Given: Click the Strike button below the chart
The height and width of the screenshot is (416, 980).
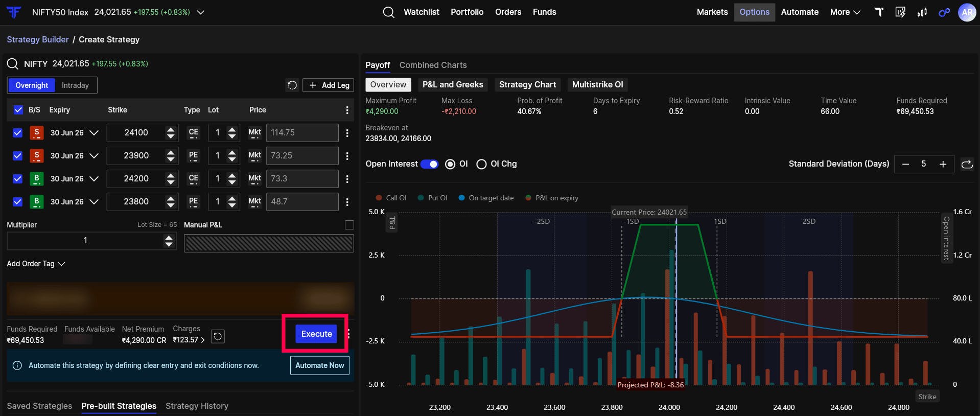Looking at the screenshot, I should 927,397.
